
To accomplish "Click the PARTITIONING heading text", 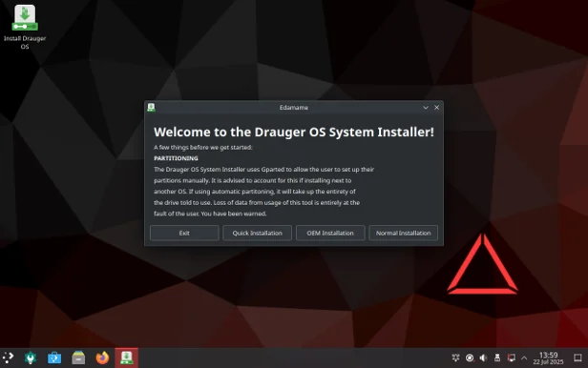I will 176,158.
